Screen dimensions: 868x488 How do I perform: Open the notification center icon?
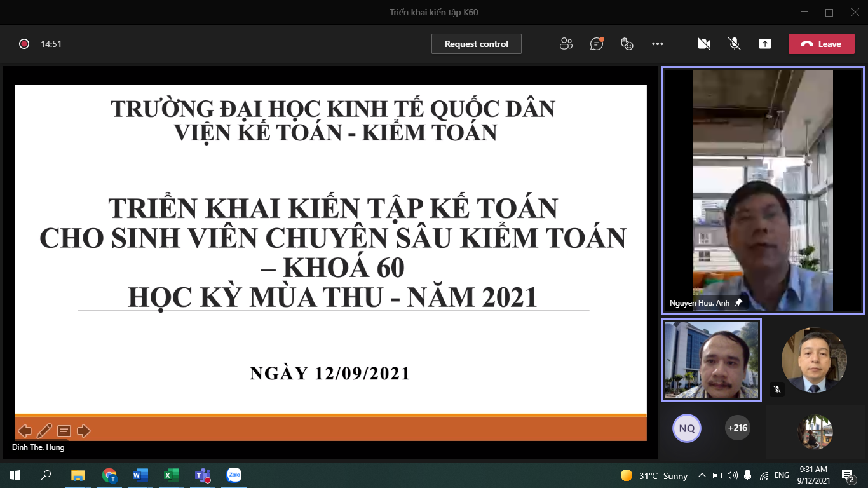[848, 475]
